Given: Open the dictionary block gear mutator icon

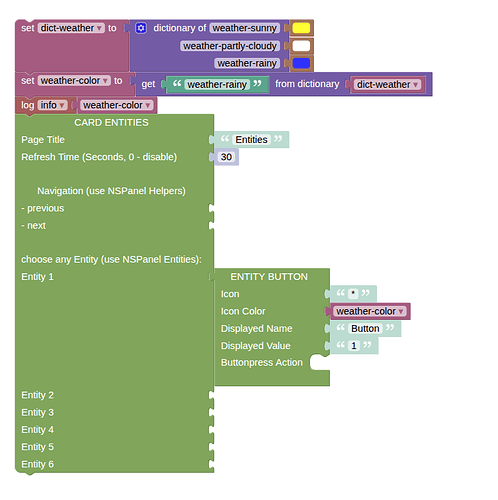Looking at the screenshot, I should click(x=141, y=28).
